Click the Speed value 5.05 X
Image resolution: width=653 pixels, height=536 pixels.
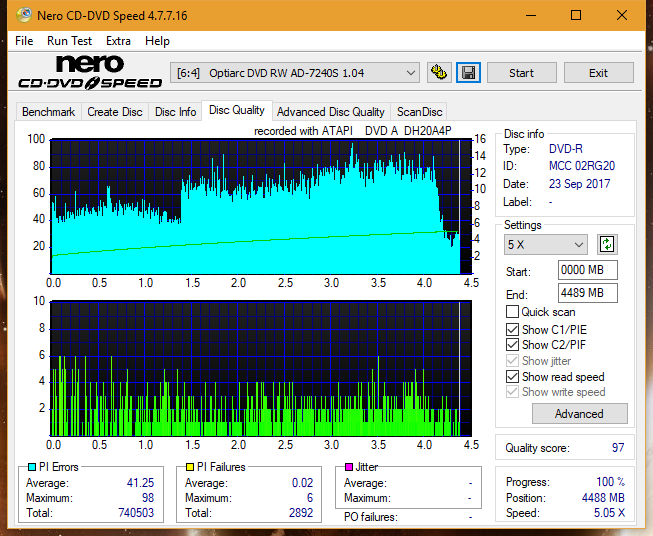(x=609, y=513)
